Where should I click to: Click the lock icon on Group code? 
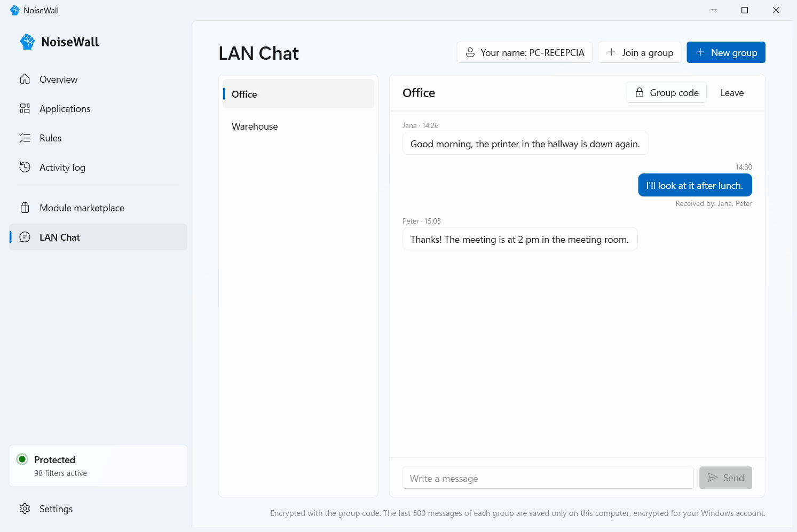(x=639, y=93)
